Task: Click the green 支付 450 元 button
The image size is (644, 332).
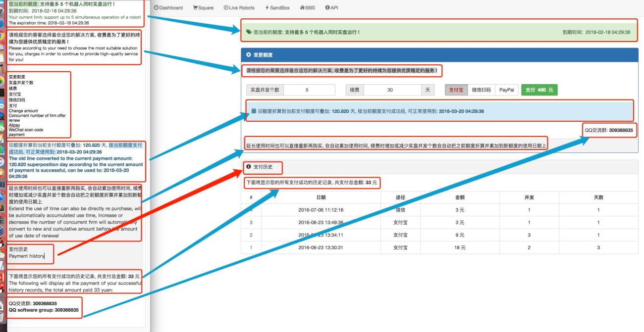Action: 539,90
